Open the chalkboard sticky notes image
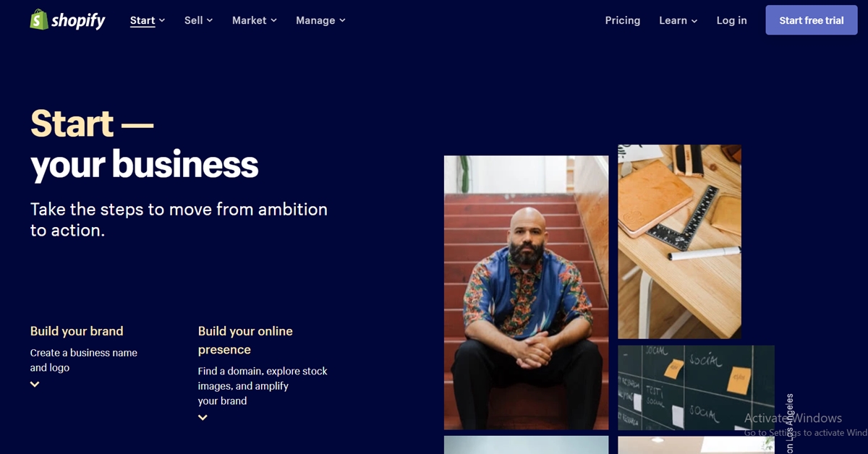Screen dimensions: 868x454 695,387
